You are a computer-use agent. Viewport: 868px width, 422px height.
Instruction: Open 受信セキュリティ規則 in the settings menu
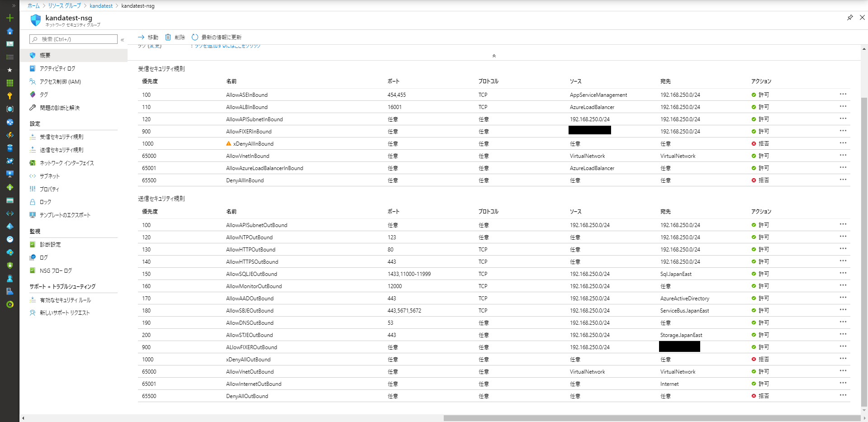tap(62, 137)
